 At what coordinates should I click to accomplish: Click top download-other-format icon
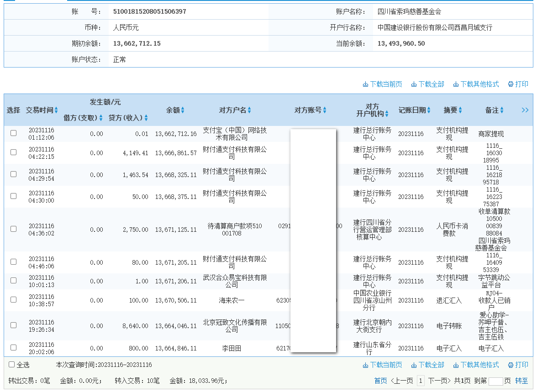point(456,84)
